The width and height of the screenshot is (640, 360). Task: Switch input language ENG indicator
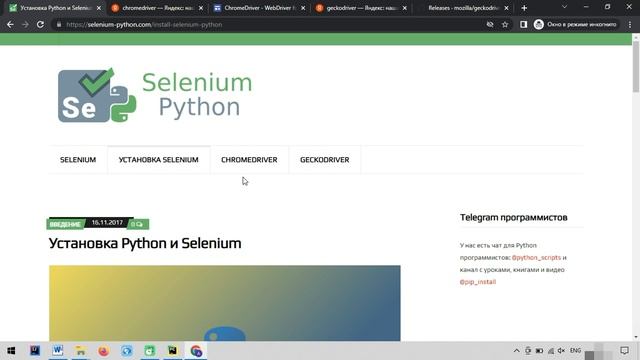tap(576, 351)
